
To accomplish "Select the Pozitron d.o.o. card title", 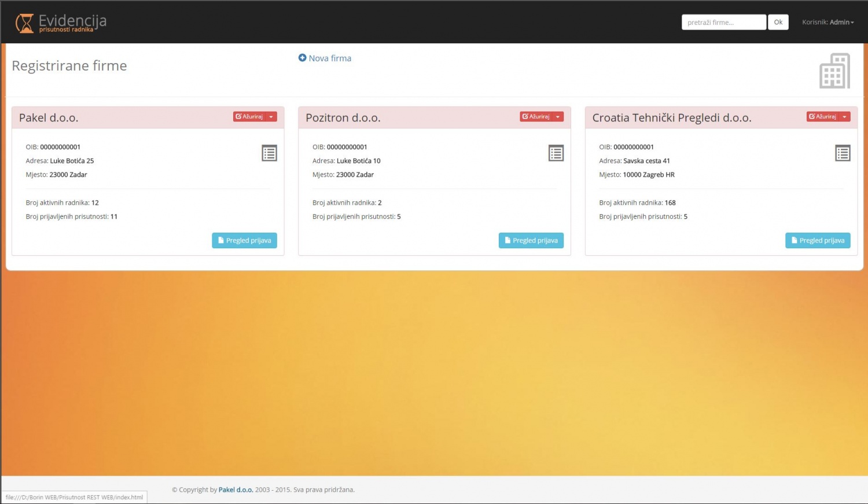I will (x=343, y=117).
